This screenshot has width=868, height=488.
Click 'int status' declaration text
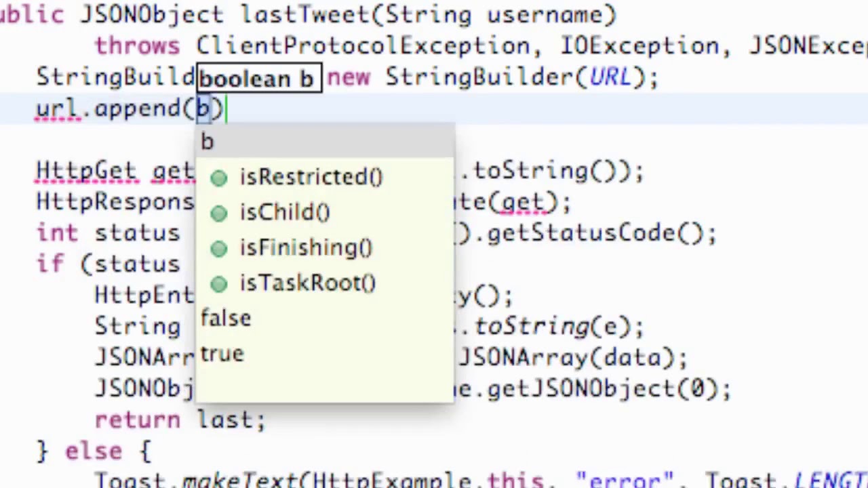(x=108, y=233)
